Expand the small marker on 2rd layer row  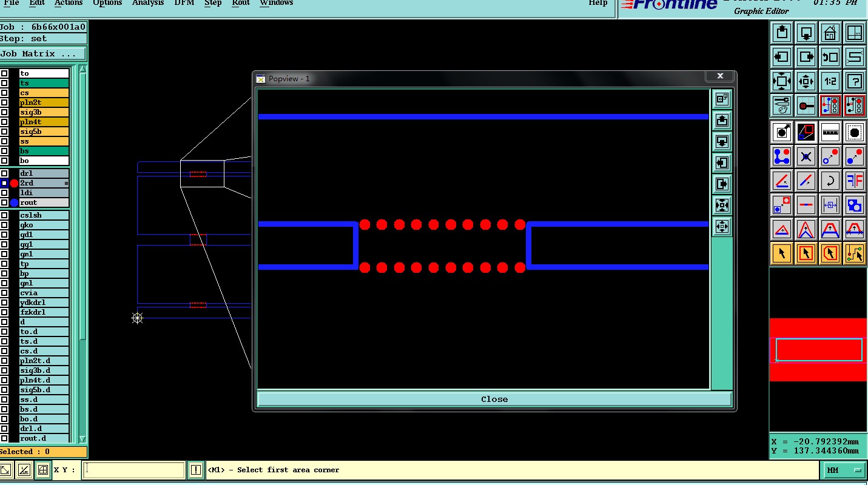(x=66, y=183)
